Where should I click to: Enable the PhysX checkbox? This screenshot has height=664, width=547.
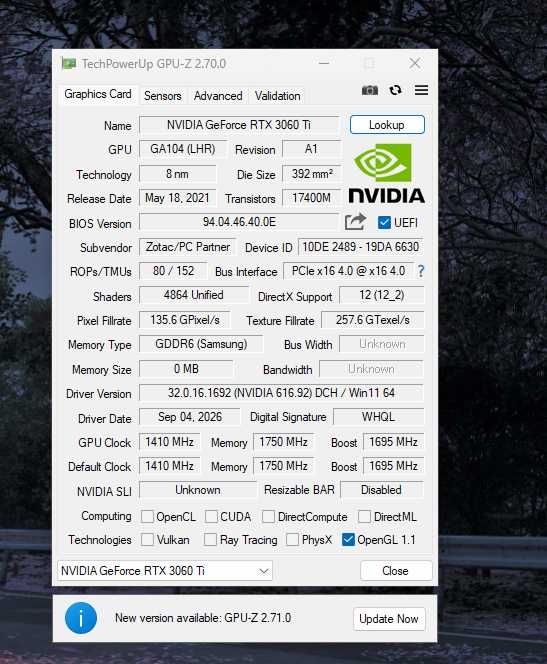tap(293, 540)
